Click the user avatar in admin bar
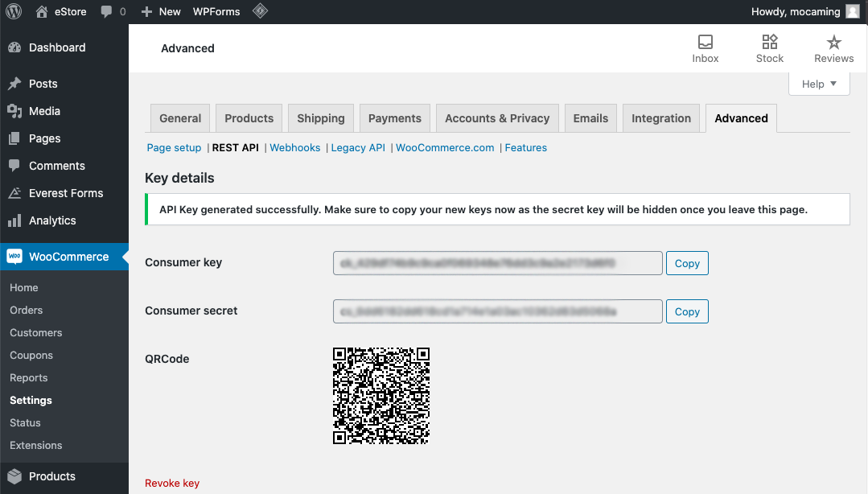 [x=853, y=11]
